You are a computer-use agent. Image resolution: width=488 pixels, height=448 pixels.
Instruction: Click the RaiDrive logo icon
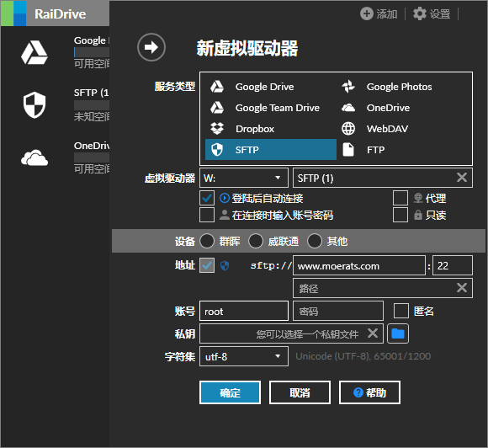pos(13,13)
